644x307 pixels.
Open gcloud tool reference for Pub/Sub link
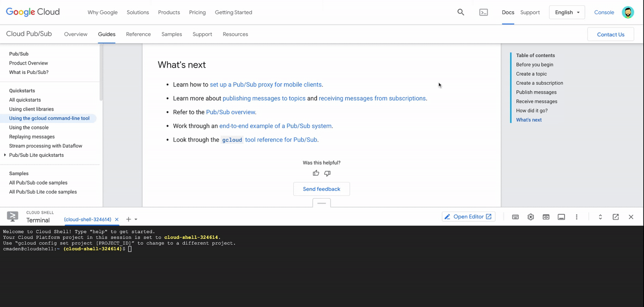pos(270,140)
